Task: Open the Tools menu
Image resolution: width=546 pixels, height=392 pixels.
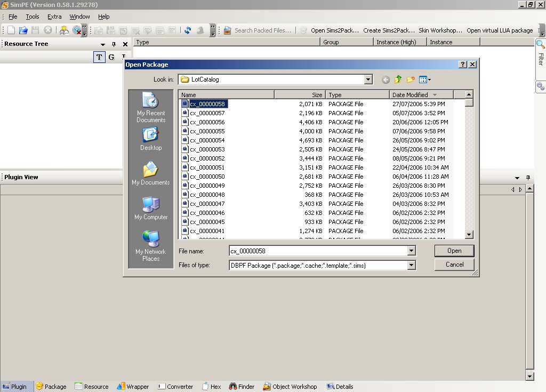Action: [x=33, y=17]
